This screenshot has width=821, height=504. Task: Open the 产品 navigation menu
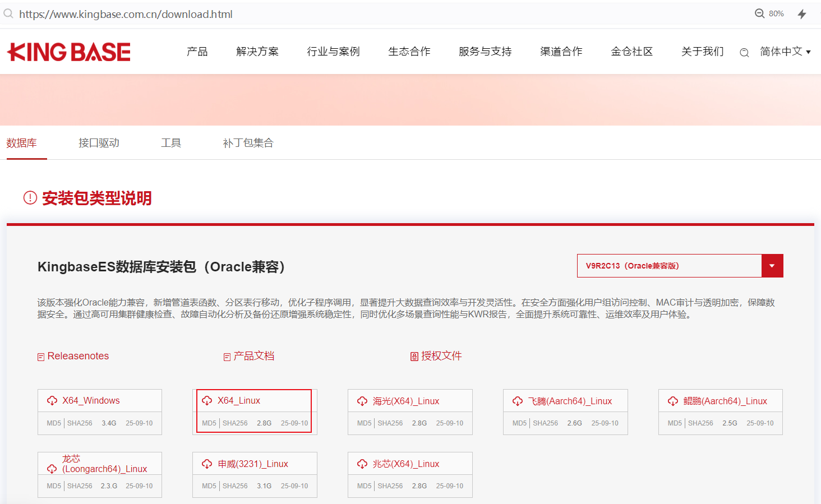tap(197, 52)
